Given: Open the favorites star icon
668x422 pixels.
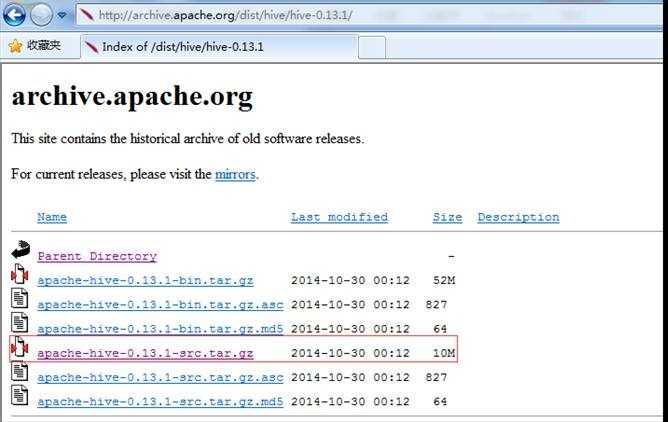Looking at the screenshot, I should [15, 46].
